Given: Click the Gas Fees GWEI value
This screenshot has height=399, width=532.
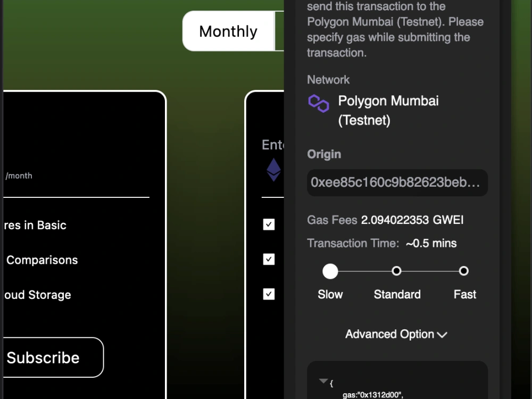Looking at the screenshot, I should [x=412, y=220].
